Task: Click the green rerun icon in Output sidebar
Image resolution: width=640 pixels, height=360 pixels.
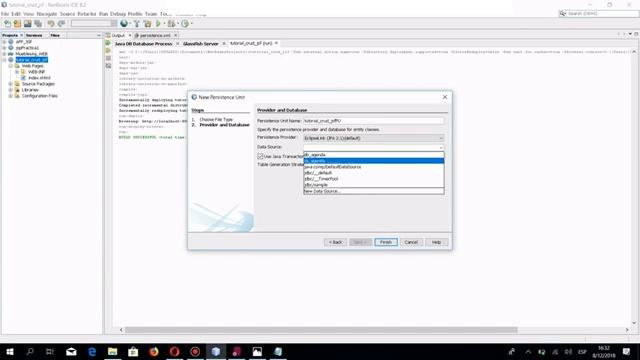Action: [108, 43]
